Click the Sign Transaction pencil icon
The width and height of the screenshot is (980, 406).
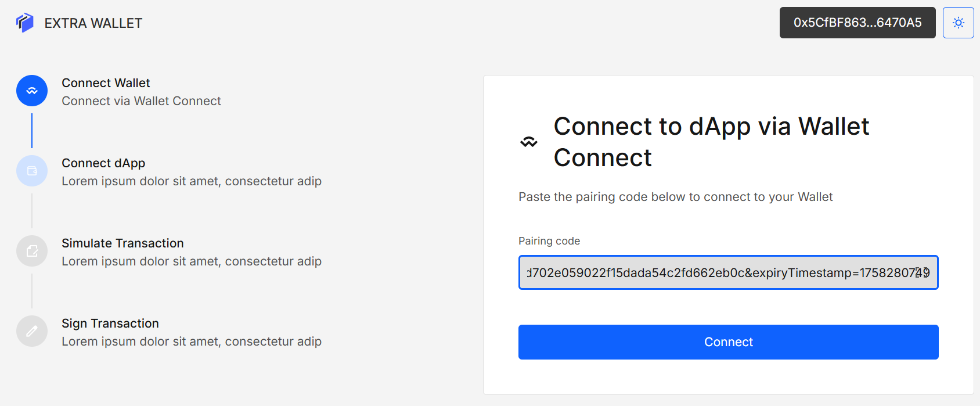[32, 331]
